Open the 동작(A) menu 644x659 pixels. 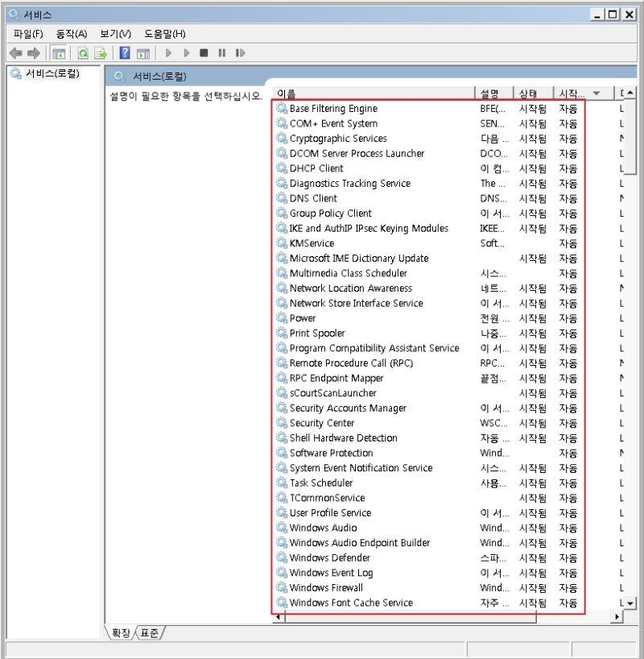click(x=72, y=34)
